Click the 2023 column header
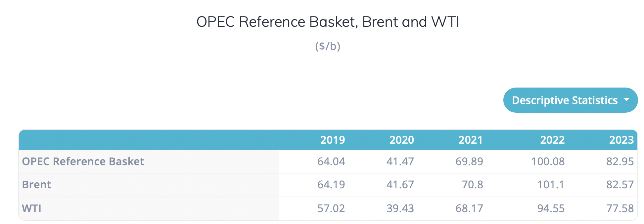This screenshot has width=644, height=224. [621, 140]
